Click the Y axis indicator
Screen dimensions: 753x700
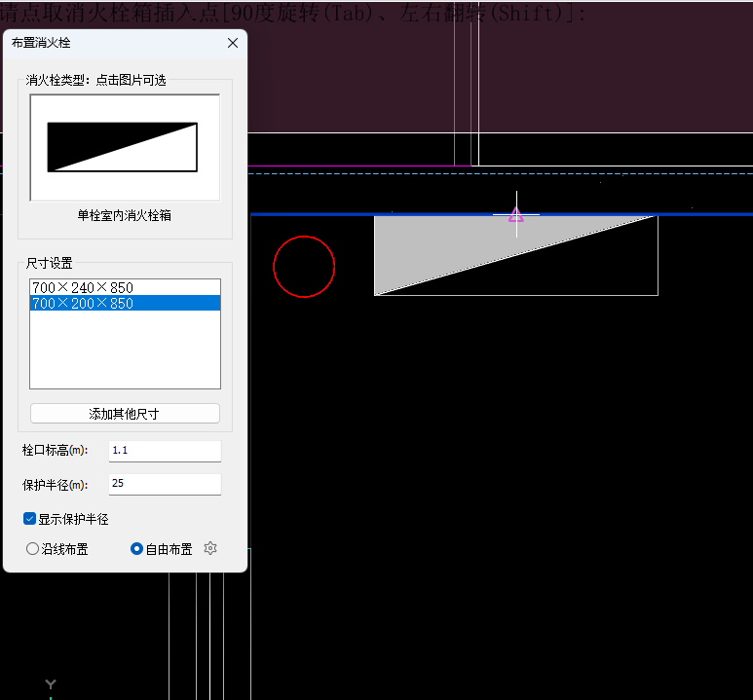pos(51,684)
